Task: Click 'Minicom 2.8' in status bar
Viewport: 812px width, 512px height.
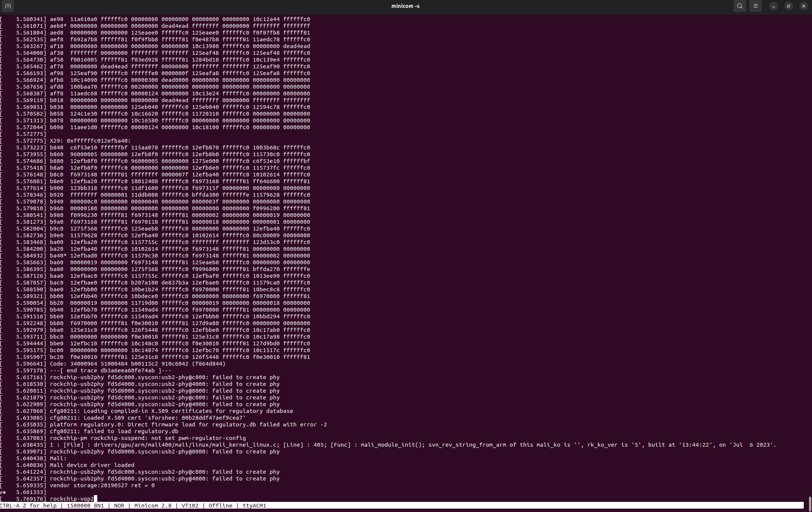Action: [x=153, y=506]
